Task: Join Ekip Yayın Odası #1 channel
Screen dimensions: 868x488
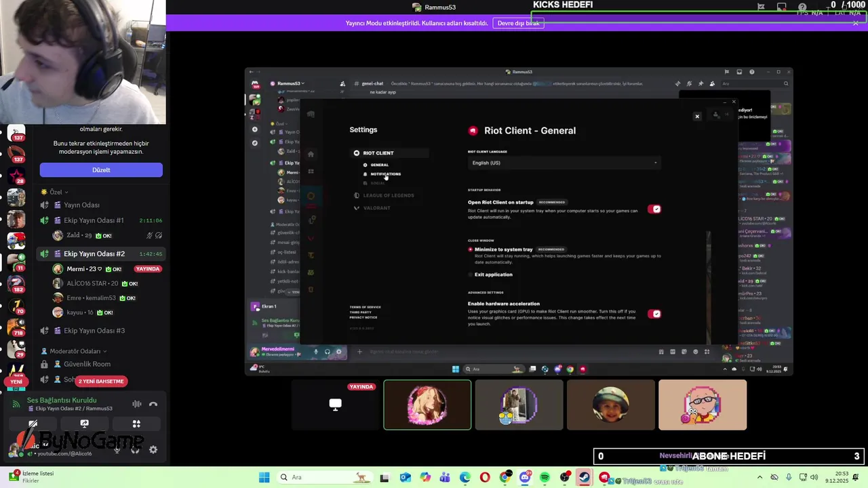Action: pyautogui.click(x=101, y=220)
